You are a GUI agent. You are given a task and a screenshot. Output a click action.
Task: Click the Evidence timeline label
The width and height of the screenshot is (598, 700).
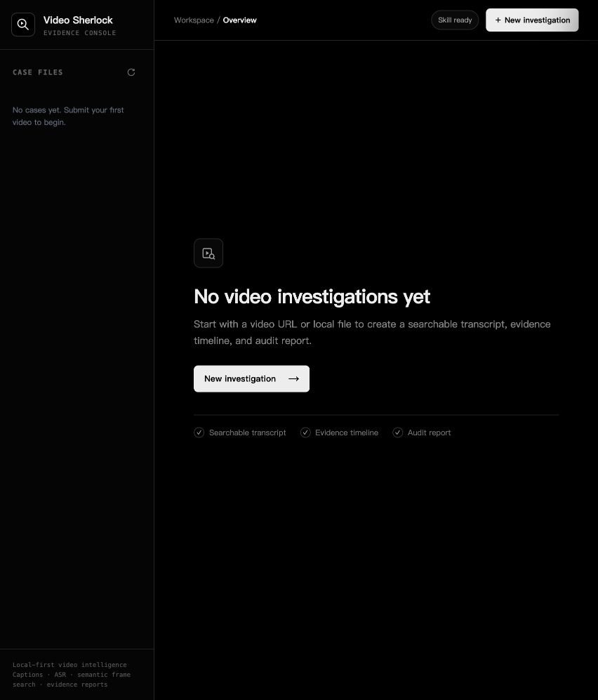click(x=346, y=432)
